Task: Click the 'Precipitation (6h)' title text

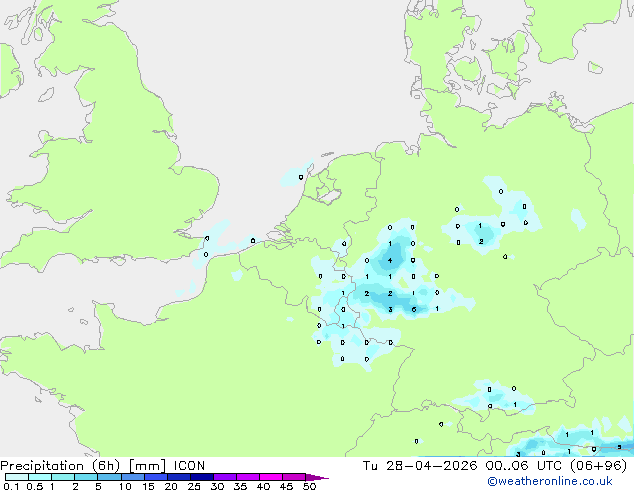Action: click(x=60, y=466)
